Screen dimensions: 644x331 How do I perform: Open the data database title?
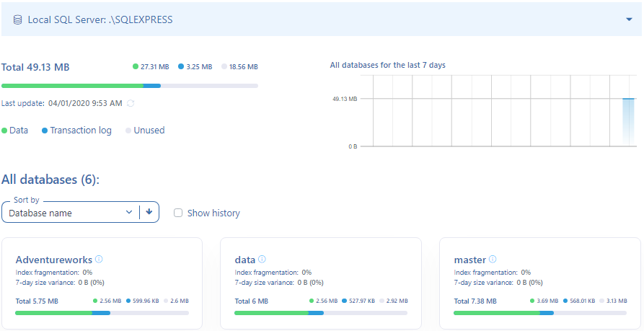245,260
